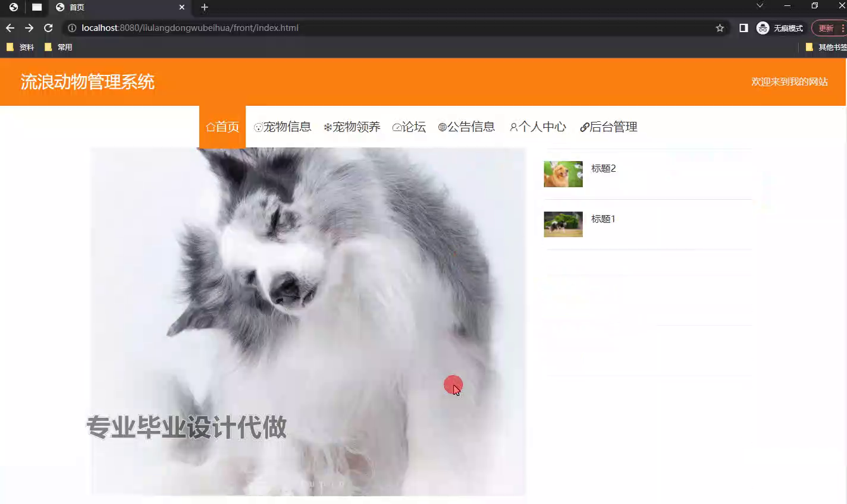Screen dimensions: 847x504
Task: Open the 公告信息 navigation menu item
Action: click(x=466, y=127)
